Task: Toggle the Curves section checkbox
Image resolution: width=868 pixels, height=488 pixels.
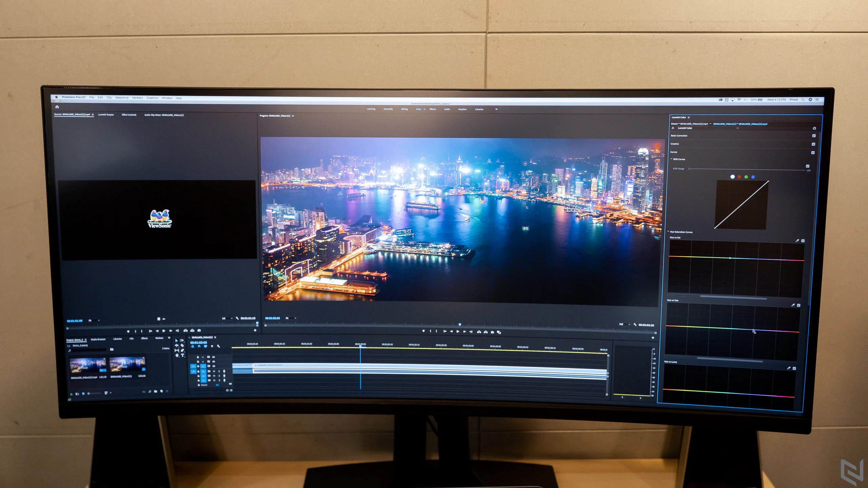Action: click(813, 152)
